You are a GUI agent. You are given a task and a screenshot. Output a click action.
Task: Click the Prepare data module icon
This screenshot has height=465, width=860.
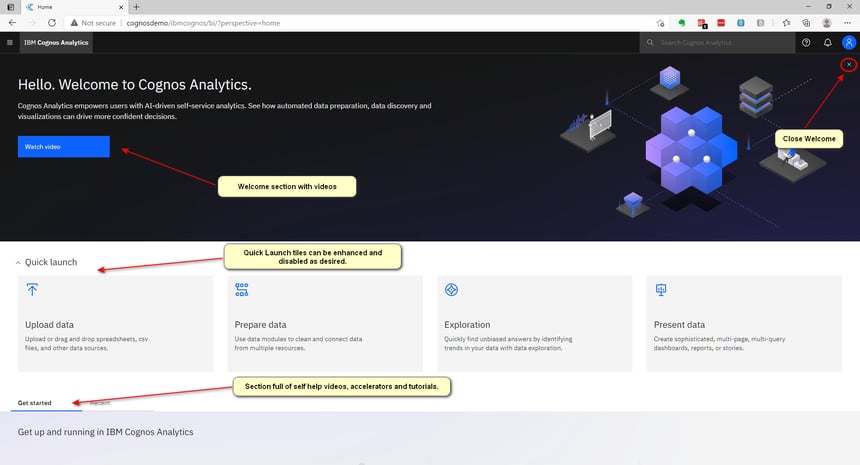pos(241,290)
